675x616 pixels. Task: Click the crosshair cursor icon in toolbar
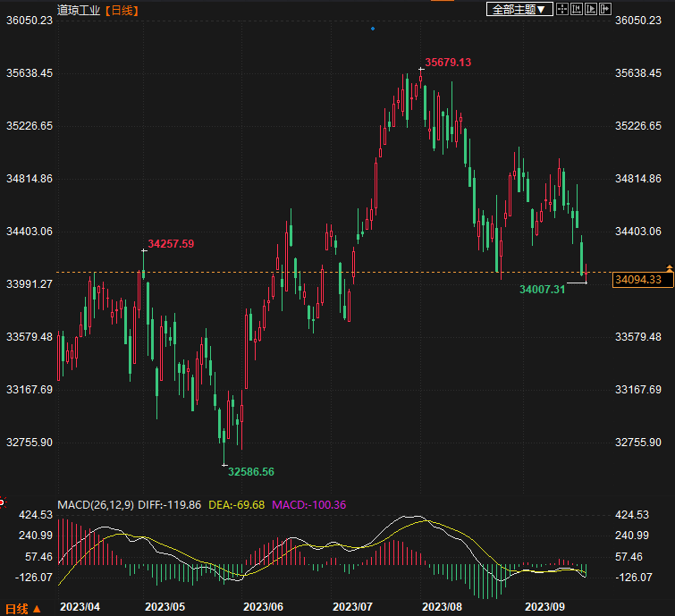pos(561,9)
